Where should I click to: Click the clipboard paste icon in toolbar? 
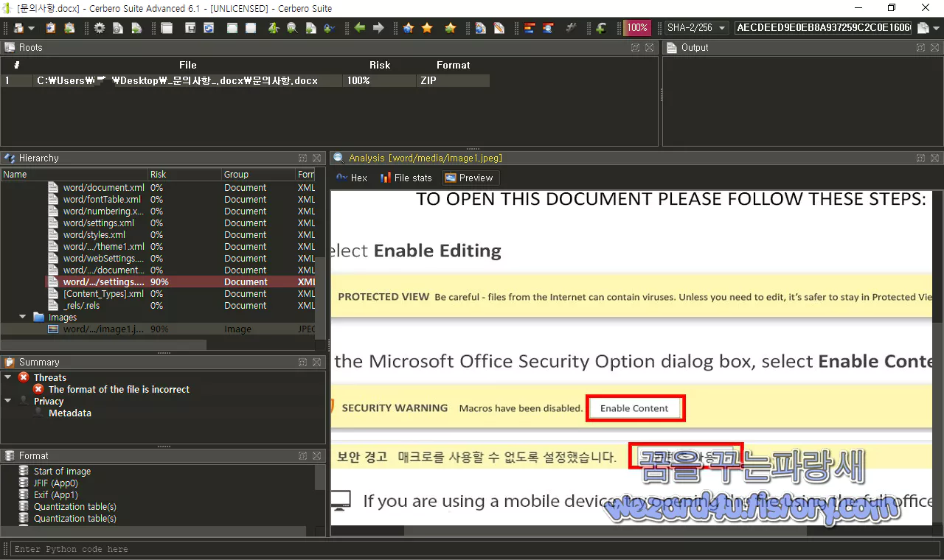point(50,28)
